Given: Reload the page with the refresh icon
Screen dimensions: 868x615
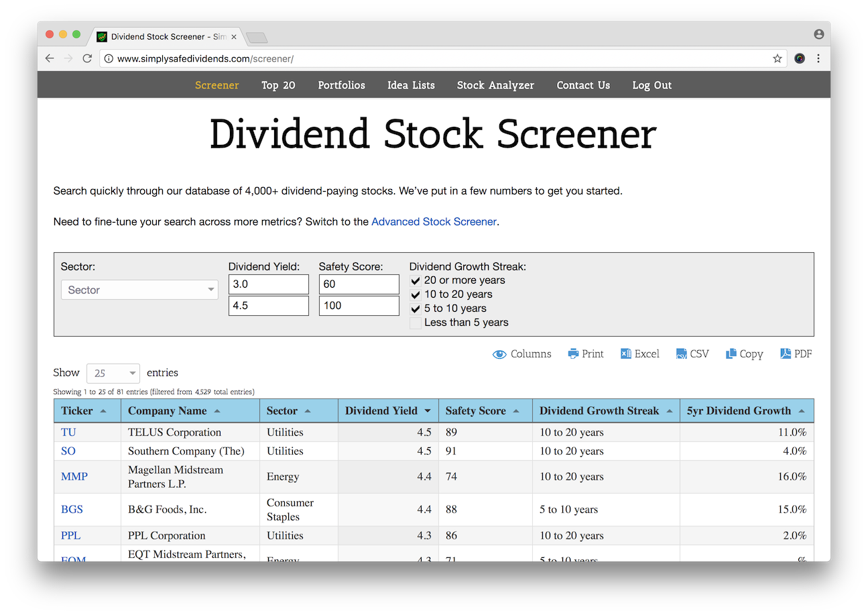Looking at the screenshot, I should pos(87,58).
